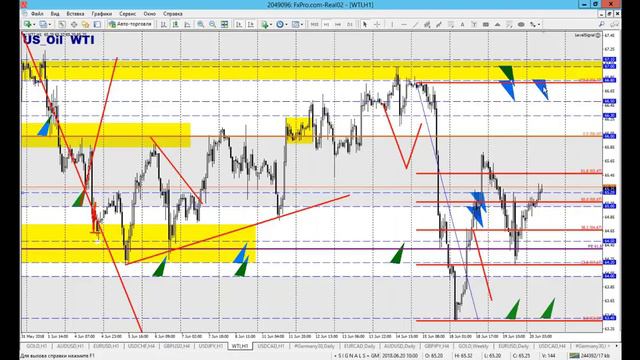Switch to the USDCHF,H4 chart tab
This screenshot has width=640, height=360.
coord(142,346)
